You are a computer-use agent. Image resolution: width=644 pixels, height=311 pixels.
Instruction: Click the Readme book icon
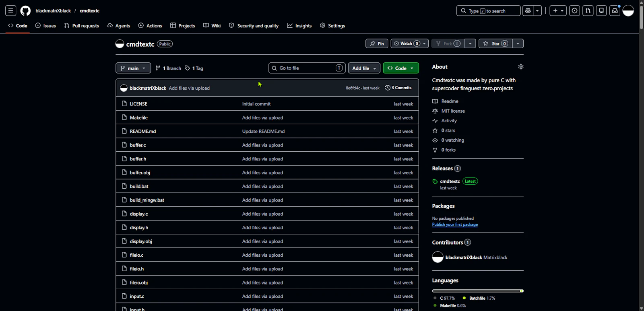[435, 101]
